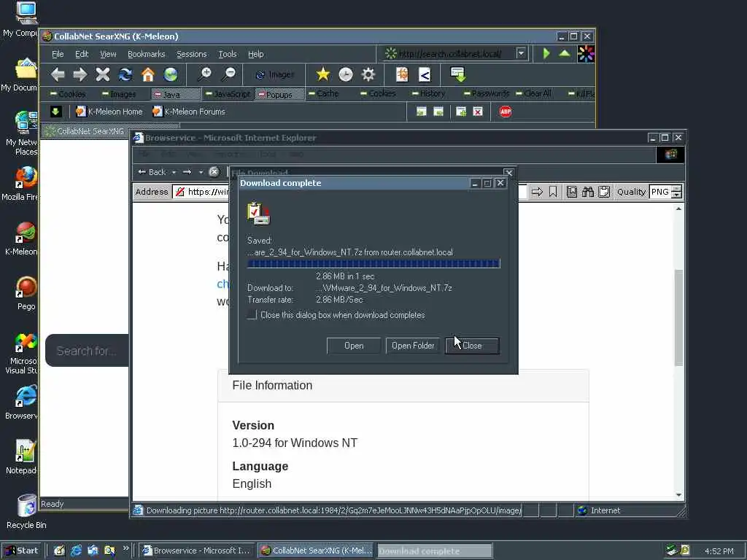Image resolution: width=747 pixels, height=560 pixels.
Task: Click the Stop icon in Internet Explorer toolbar
Action: point(214,172)
